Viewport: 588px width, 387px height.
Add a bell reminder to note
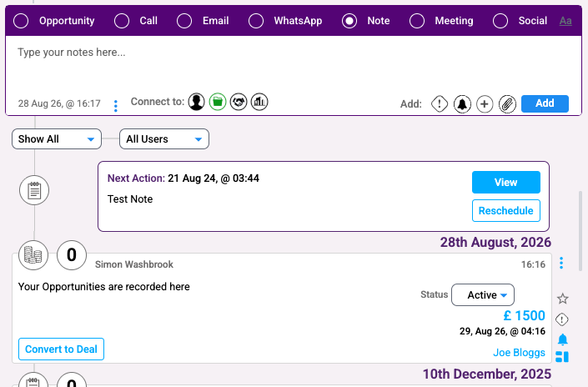coord(462,104)
